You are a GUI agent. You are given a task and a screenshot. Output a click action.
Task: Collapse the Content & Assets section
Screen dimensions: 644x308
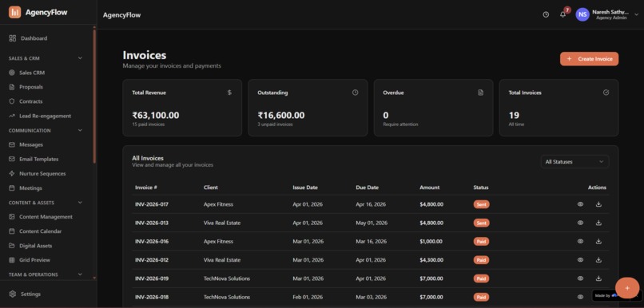pyautogui.click(x=80, y=203)
